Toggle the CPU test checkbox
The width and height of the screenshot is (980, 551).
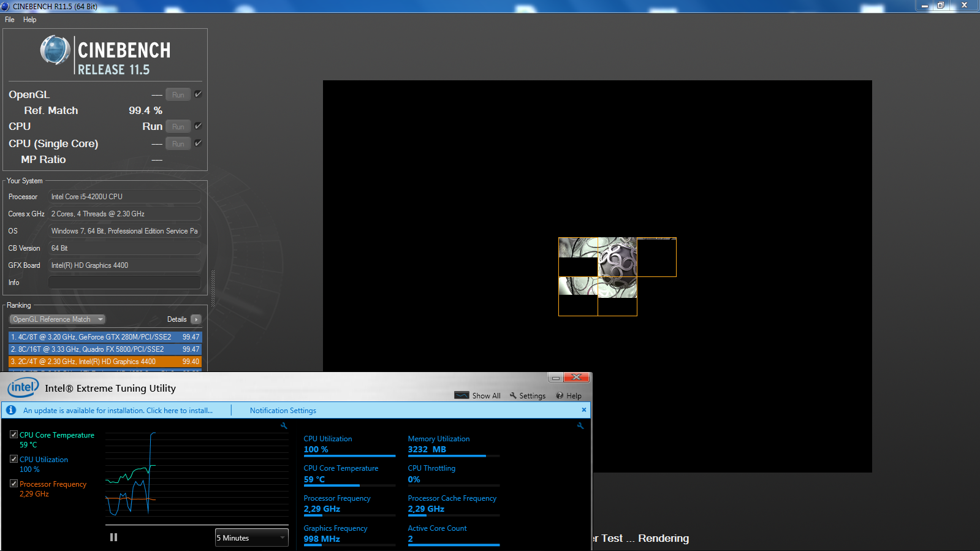coord(198,126)
